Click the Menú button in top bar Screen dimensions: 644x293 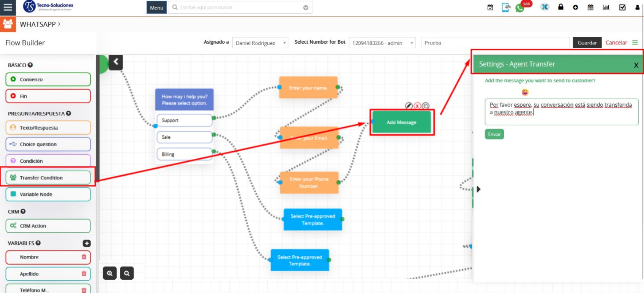(156, 8)
